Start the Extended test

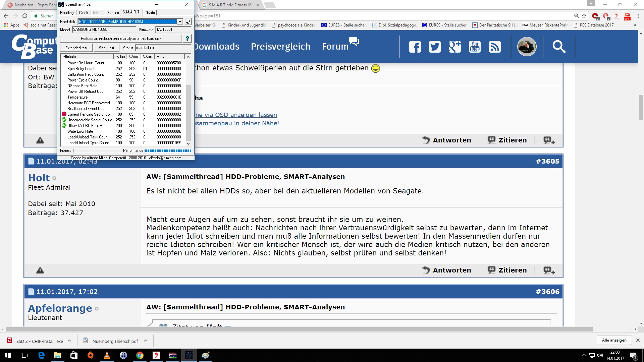tap(76, 48)
